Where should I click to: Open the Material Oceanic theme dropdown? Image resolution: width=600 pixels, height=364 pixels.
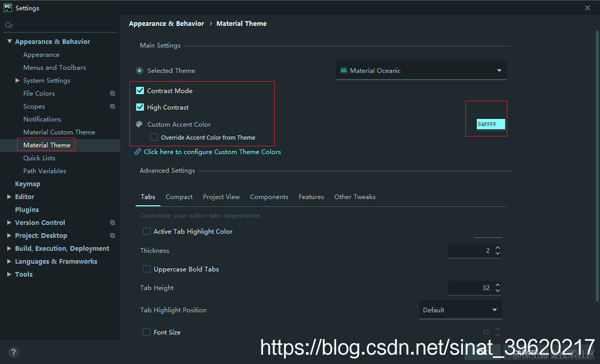point(421,70)
